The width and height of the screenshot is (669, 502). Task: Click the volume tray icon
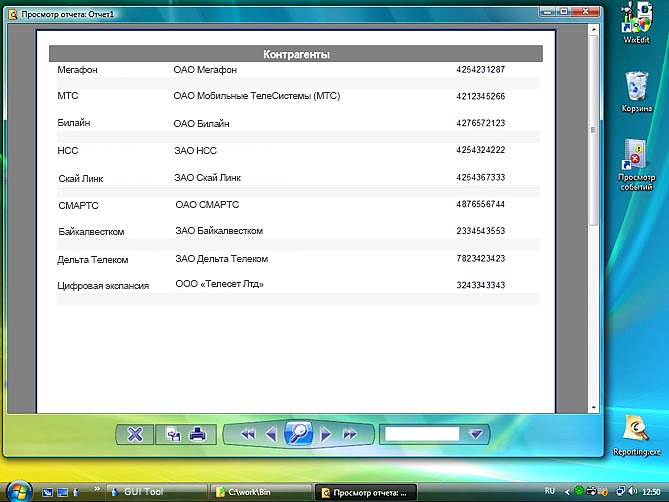(x=633, y=491)
